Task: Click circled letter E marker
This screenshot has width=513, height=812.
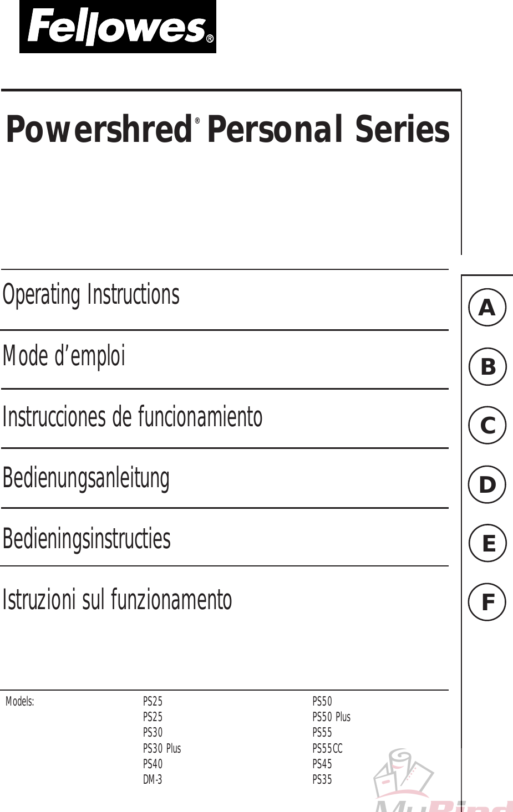Action: (487, 543)
